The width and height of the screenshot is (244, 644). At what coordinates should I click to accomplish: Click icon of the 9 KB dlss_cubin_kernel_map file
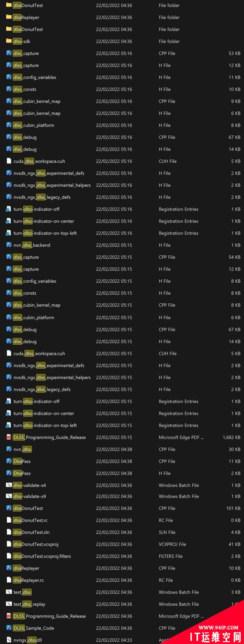click(9, 101)
